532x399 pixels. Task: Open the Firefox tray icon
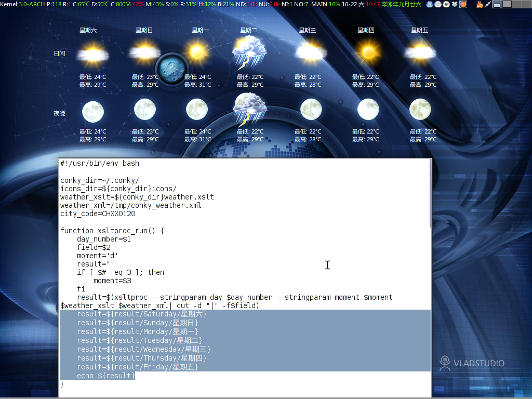tap(446, 4)
